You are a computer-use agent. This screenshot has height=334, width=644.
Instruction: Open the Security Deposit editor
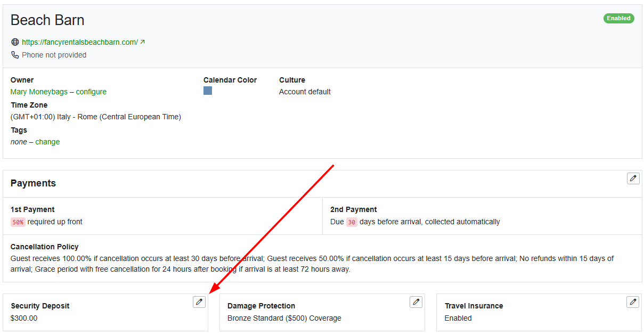click(x=199, y=302)
